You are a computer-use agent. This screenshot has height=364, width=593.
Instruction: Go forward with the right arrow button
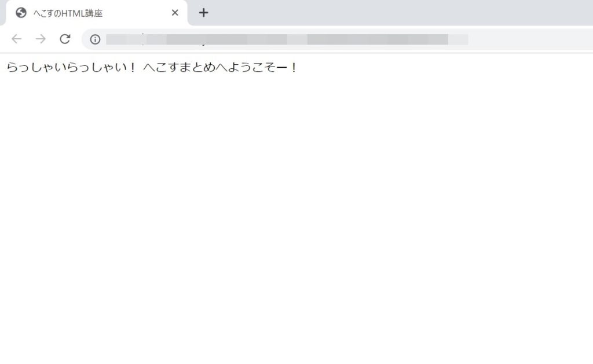(x=41, y=39)
